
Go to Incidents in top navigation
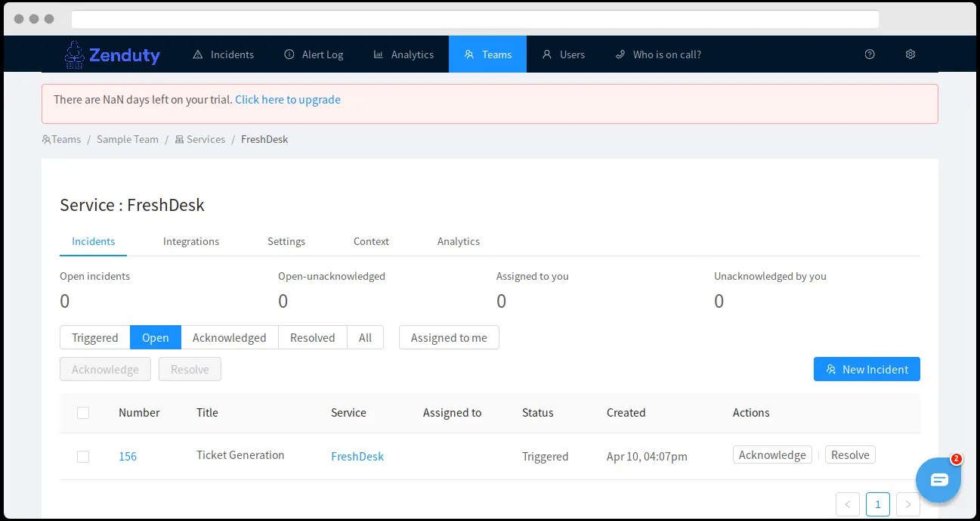224,54
